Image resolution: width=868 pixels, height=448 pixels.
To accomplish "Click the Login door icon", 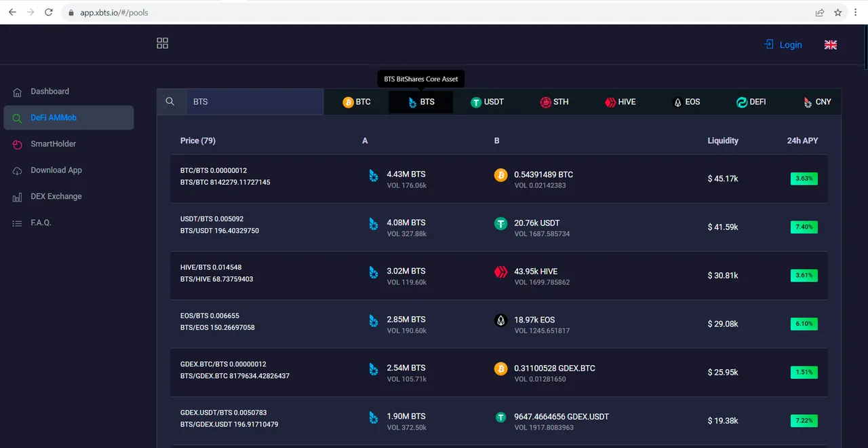I will pos(769,44).
